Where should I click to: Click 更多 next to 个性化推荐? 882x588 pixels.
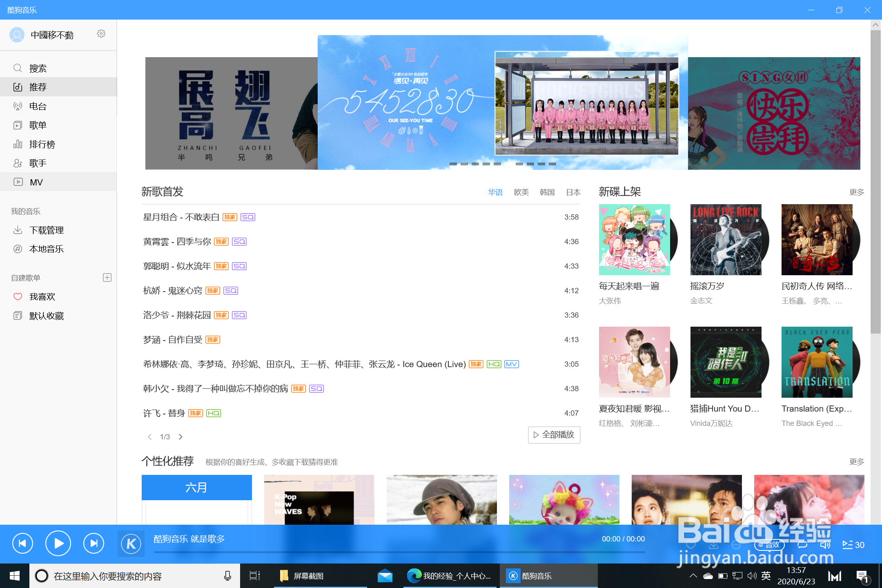pos(857,462)
